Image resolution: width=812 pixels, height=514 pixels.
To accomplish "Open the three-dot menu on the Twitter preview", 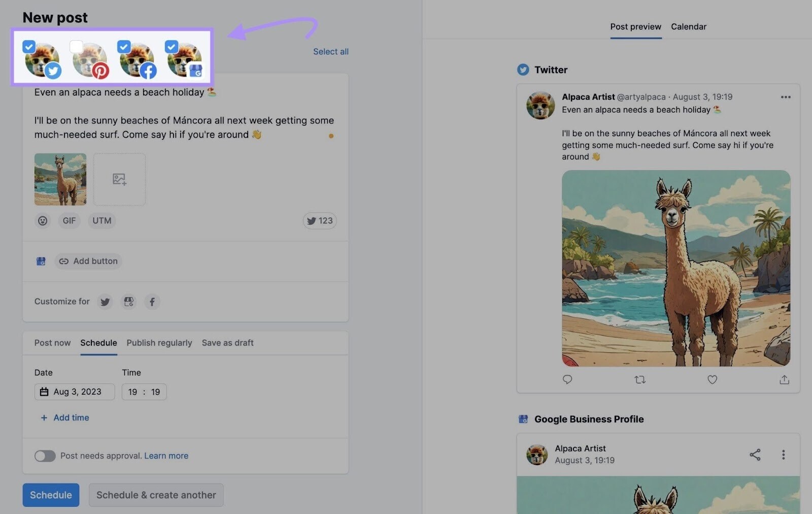I will pyautogui.click(x=785, y=97).
